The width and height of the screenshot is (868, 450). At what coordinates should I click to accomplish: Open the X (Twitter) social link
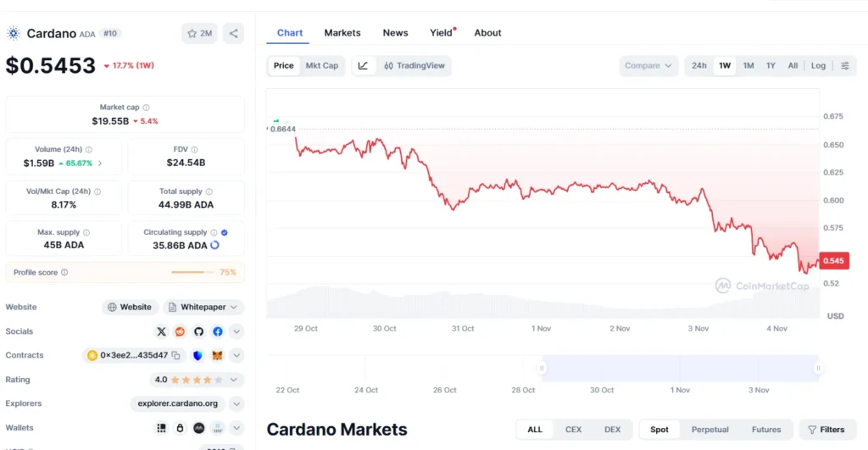(162, 331)
